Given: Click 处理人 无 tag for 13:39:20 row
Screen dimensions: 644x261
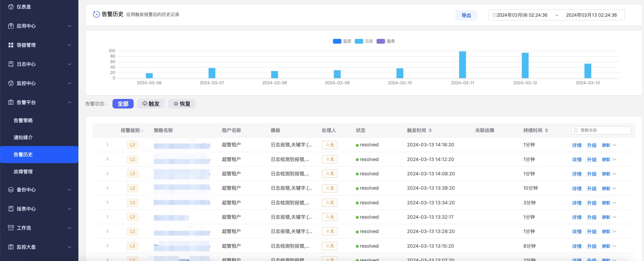Looking at the screenshot, I should coord(330,188).
